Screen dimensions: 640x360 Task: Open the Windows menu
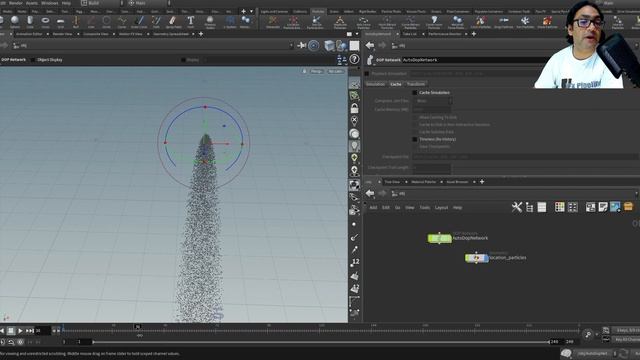[50, 3]
